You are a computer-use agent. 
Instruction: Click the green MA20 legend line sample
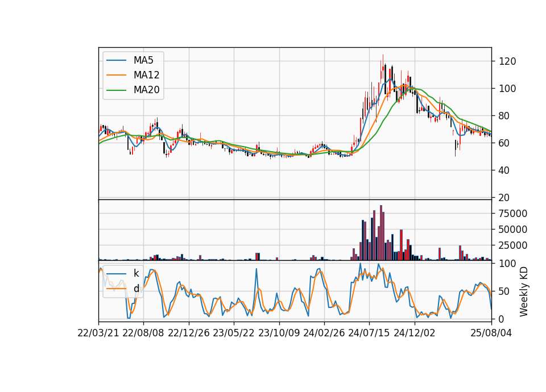pos(116,90)
